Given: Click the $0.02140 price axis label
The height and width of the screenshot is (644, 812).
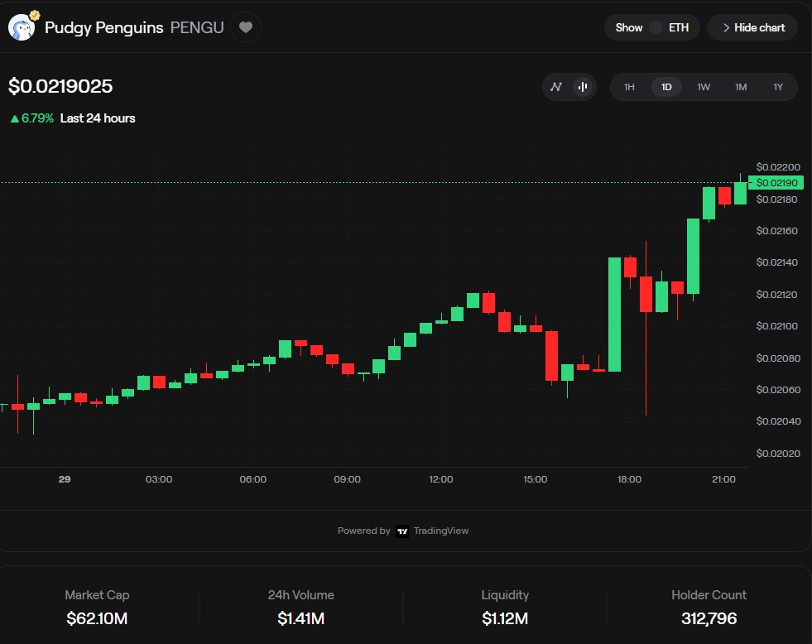Looking at the screenshot, I should (776, 262).
